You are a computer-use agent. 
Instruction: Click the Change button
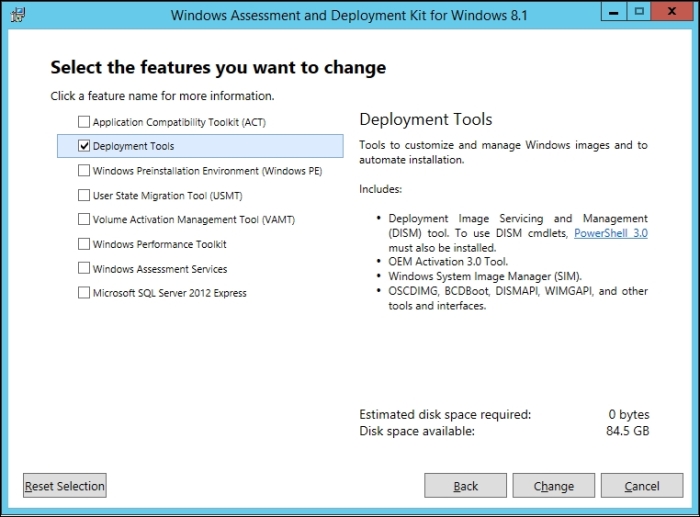tap(554, 486)
